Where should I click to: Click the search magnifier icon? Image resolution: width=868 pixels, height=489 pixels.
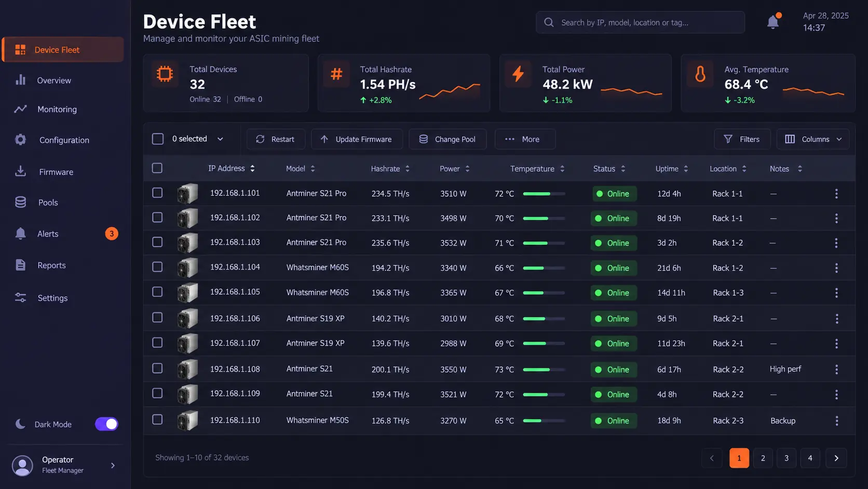click(549, 22)
